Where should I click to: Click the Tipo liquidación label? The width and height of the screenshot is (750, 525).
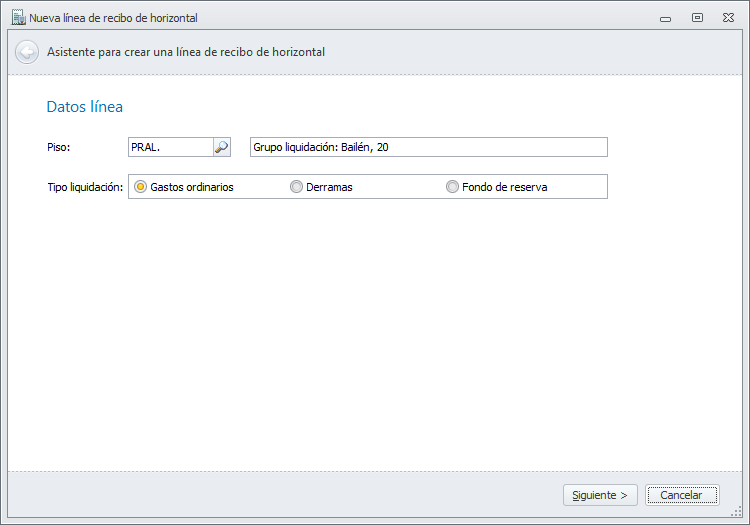click(x=85, y=187)
